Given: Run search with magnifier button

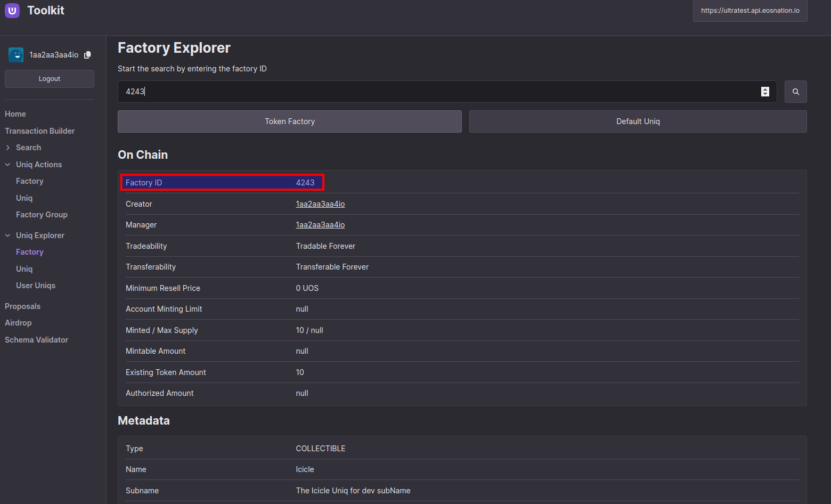Looking at the screenshot, I should pos(795,92).
